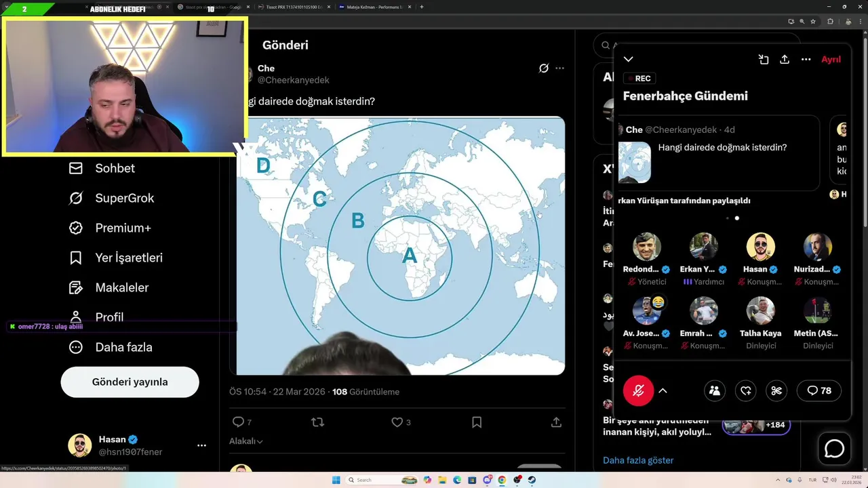Click the Windows Start button
868x488 pixels.
pyautogui.click(x=336, y=480)
